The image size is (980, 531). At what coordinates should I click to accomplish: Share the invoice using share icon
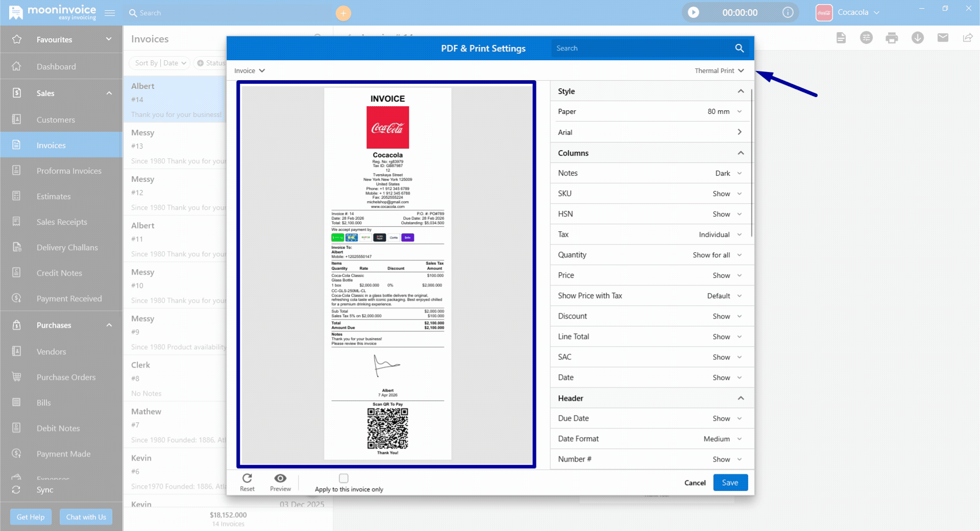967,38
